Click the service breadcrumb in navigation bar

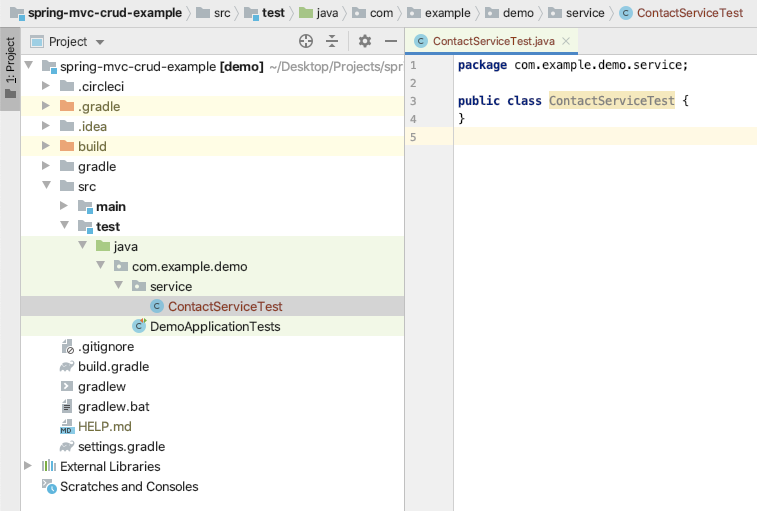(577, 13)
